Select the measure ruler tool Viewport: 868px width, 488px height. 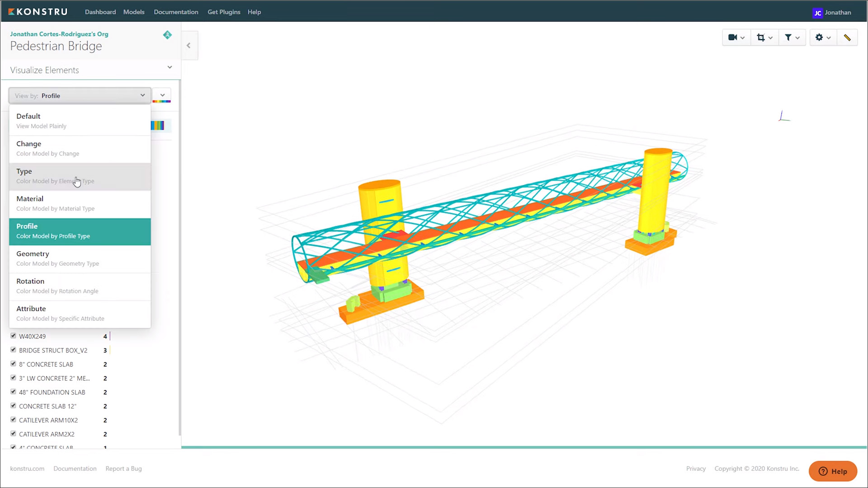click(x=847, y=38)
